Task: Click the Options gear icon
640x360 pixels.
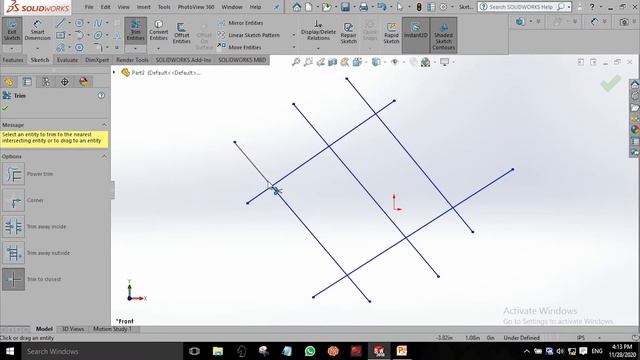Action: click(x=443, y=7)
